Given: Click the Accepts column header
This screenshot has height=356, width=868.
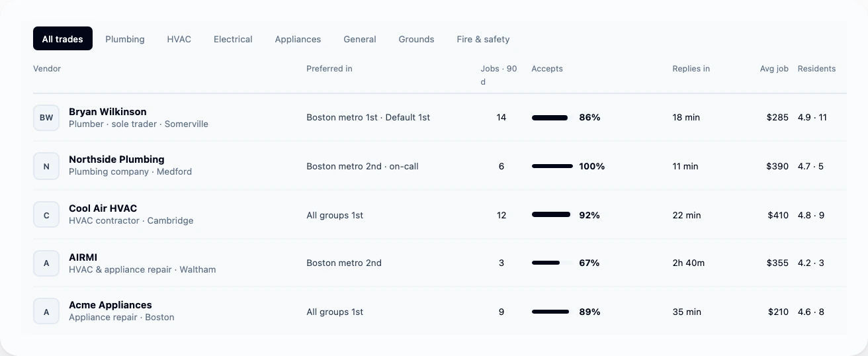Looking at the screenshot, I should [547, 69].
